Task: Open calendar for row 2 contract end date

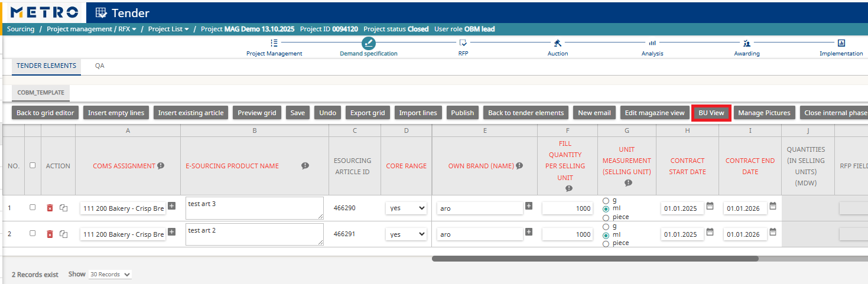Action: (x=773, y=233)
